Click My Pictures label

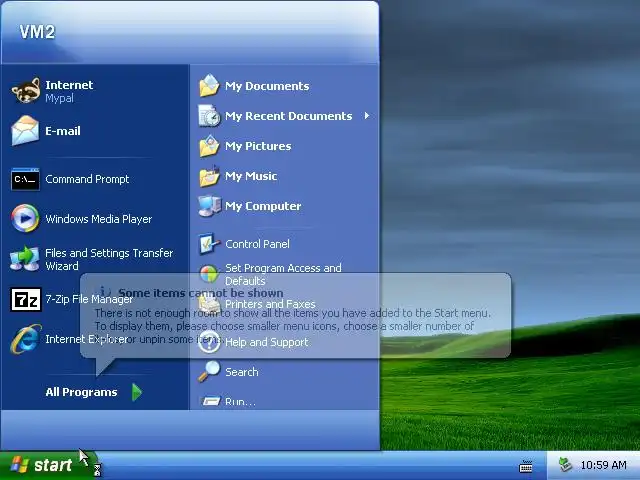tap(258, 146)
